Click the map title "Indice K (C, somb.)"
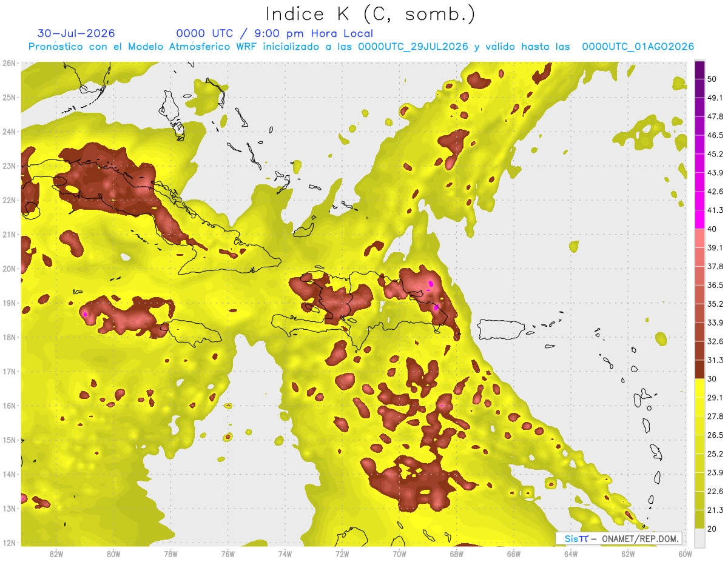The width and height of the screenshot is (728, 562). [371, 15]
